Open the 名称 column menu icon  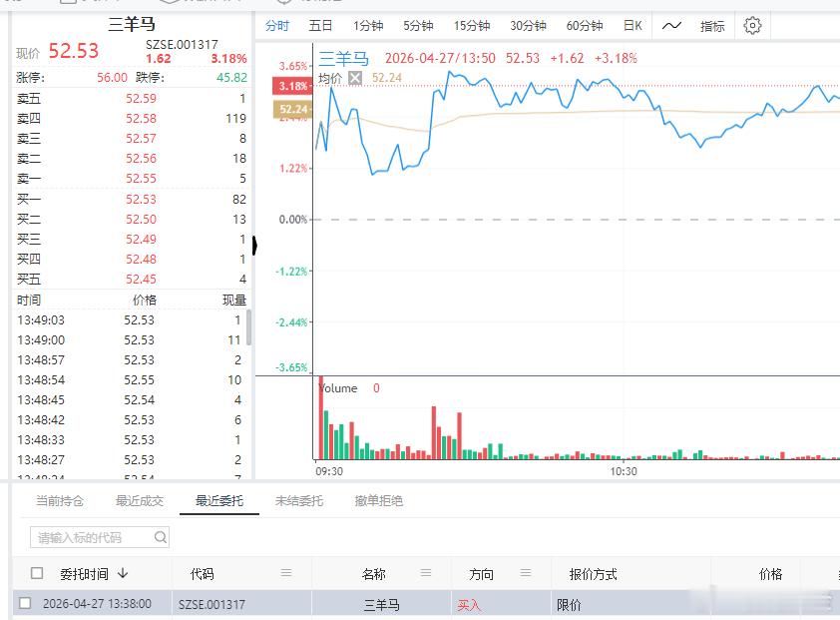tap(426, 573)
